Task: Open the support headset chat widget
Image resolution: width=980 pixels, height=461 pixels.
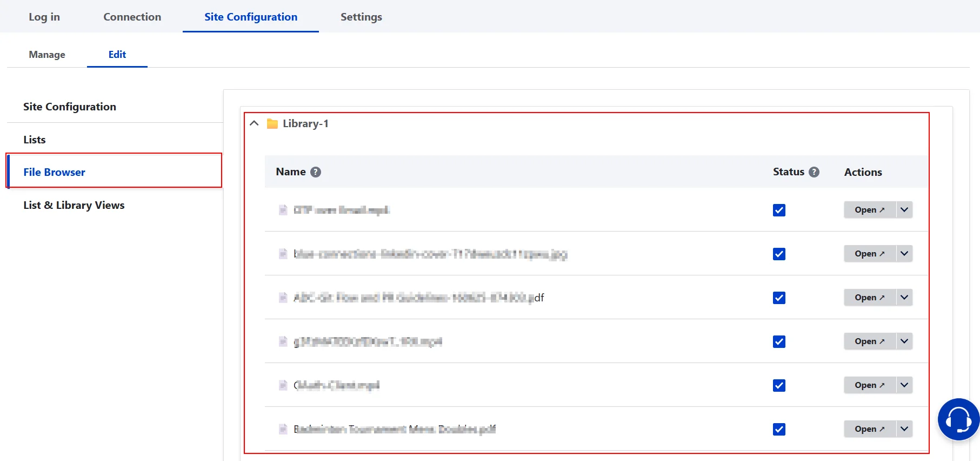Action: (x=958, y=419)
